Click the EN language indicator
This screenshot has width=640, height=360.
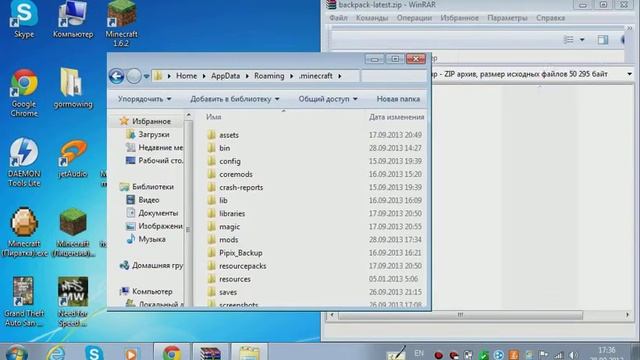click(419, 353)
